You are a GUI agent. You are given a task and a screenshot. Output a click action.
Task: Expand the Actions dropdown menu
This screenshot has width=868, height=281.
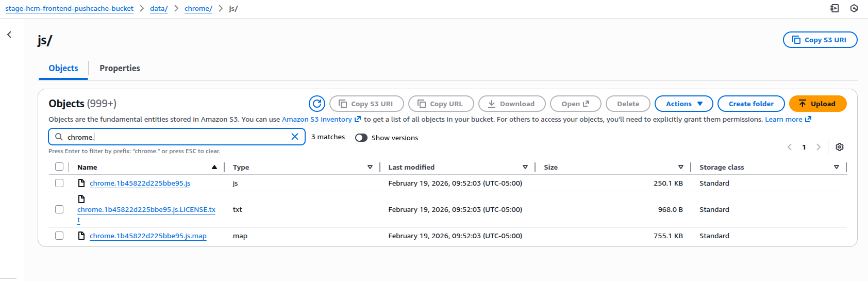[x=683, y=104]
